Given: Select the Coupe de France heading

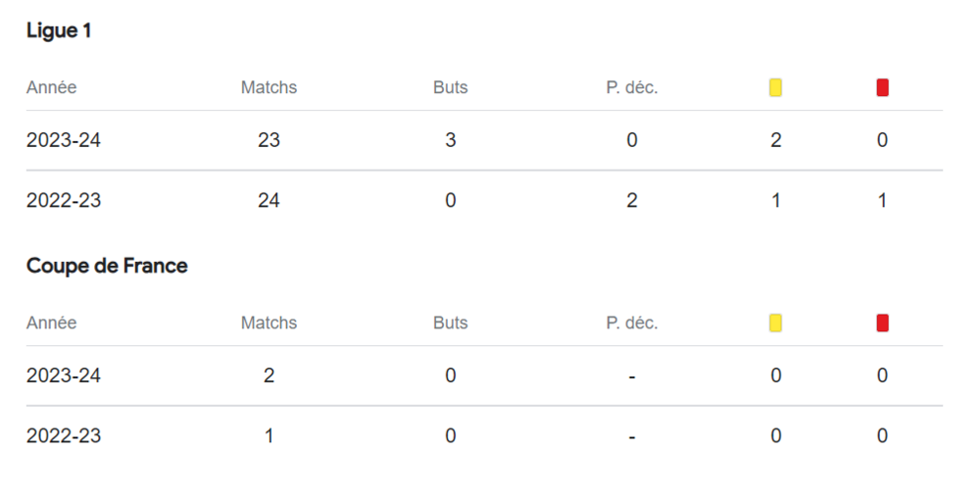Looking at the screenshot, I should [107, 266].
